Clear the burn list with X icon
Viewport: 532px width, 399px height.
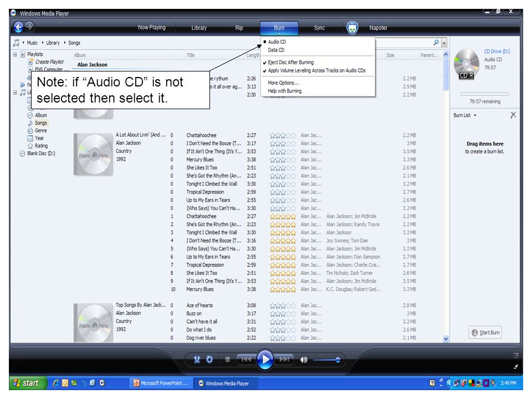(x=513, y=115)
